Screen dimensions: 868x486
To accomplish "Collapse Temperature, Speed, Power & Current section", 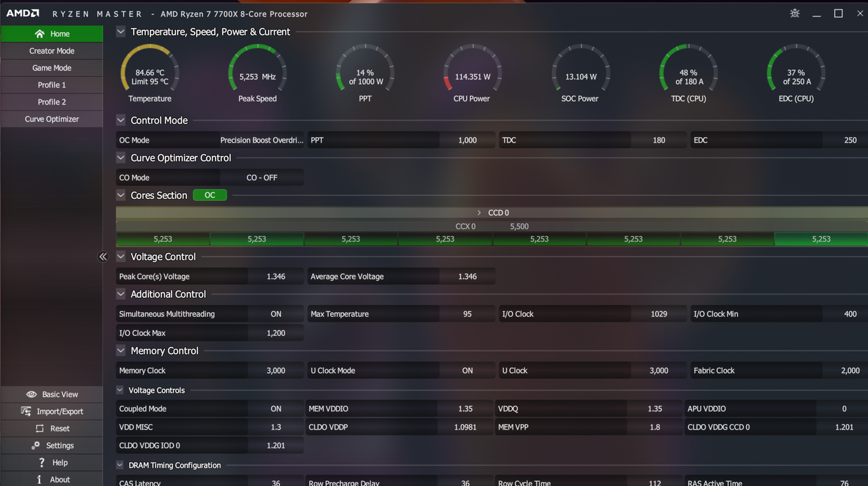I will (x=121, y=32).
